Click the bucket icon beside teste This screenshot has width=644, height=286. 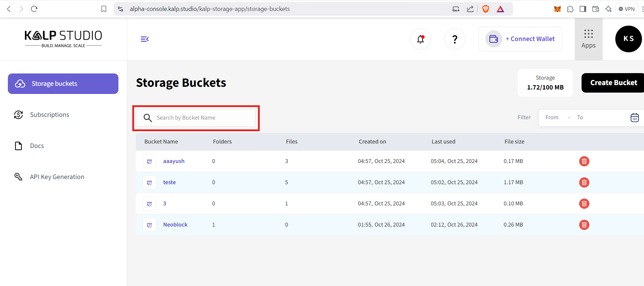point(149,182)
